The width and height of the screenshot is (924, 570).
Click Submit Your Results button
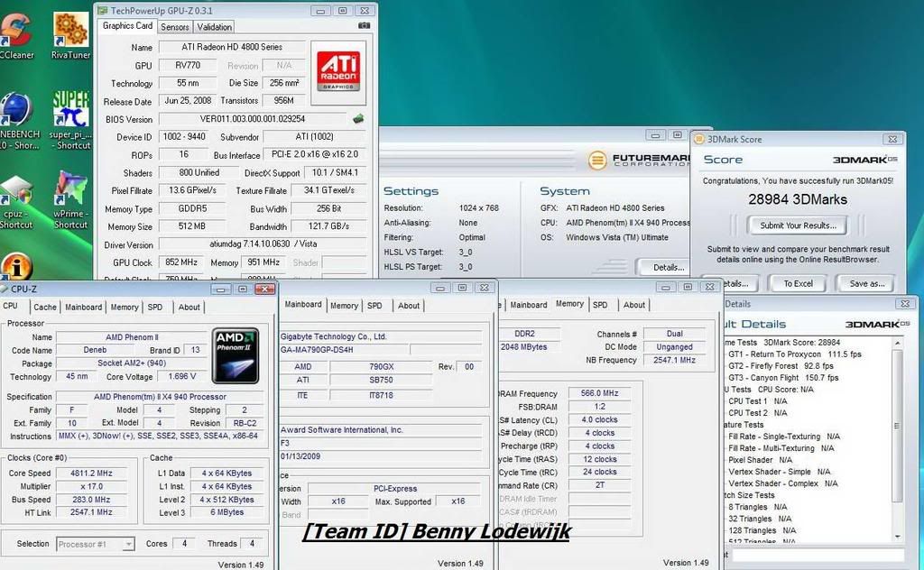click(x=798, y=225)
